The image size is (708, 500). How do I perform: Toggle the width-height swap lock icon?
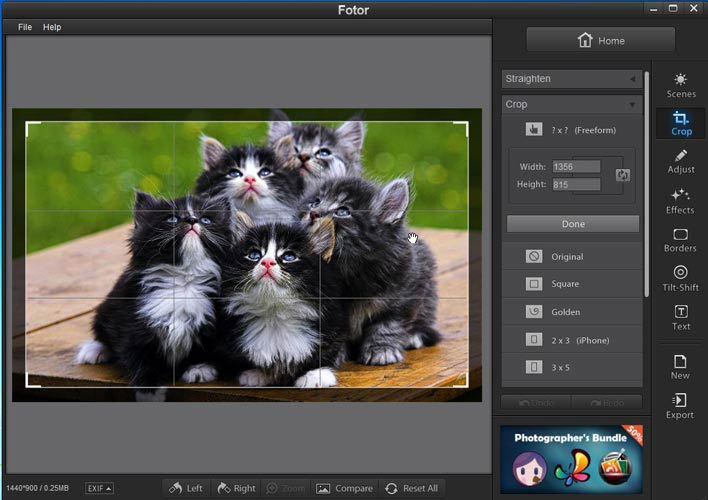623,175
